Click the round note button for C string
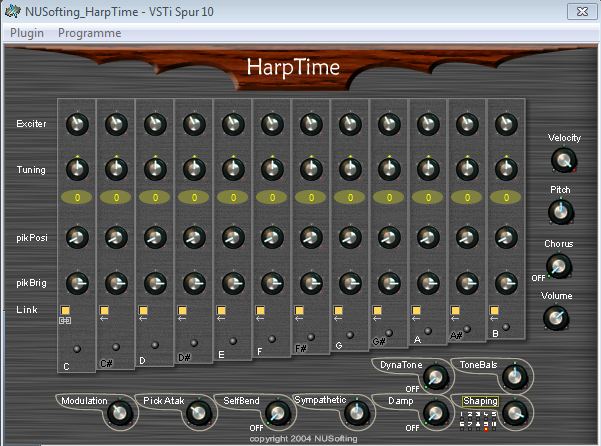 tap(77, 349)
